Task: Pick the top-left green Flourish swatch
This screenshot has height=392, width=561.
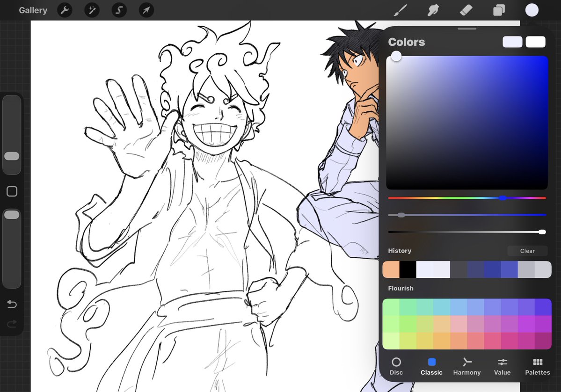Action: [x=391, y=307]
